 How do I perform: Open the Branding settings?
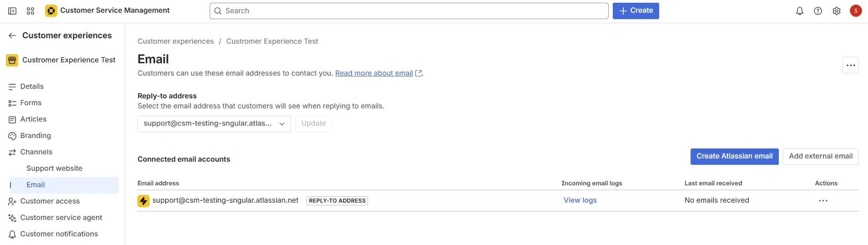point(35,136)
